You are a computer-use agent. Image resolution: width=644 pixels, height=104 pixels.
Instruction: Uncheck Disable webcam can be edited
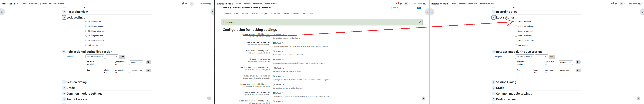[274, 43]
